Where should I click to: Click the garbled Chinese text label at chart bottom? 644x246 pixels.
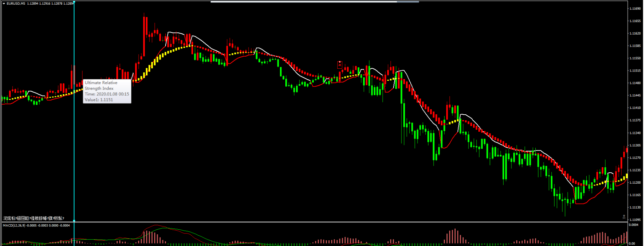(x=33, y=218)
